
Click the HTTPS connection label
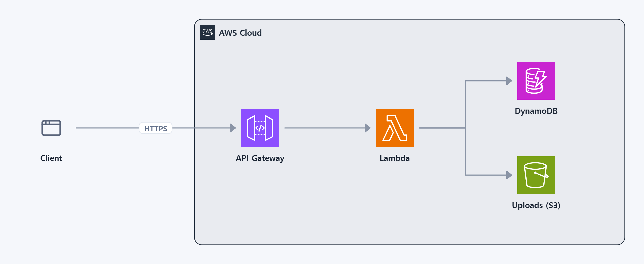pyautogui.click(x=156, y=128)
